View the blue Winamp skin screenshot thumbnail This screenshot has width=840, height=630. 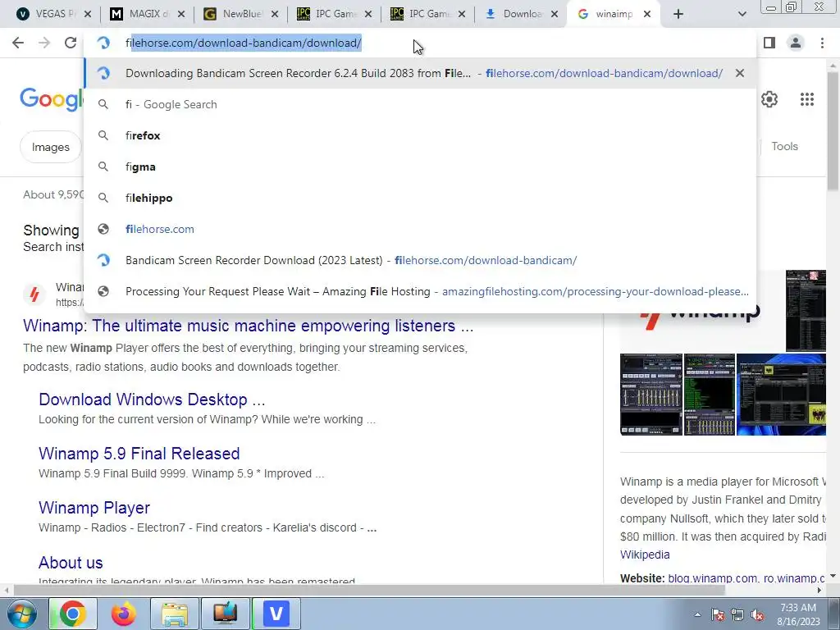[781, 395]
